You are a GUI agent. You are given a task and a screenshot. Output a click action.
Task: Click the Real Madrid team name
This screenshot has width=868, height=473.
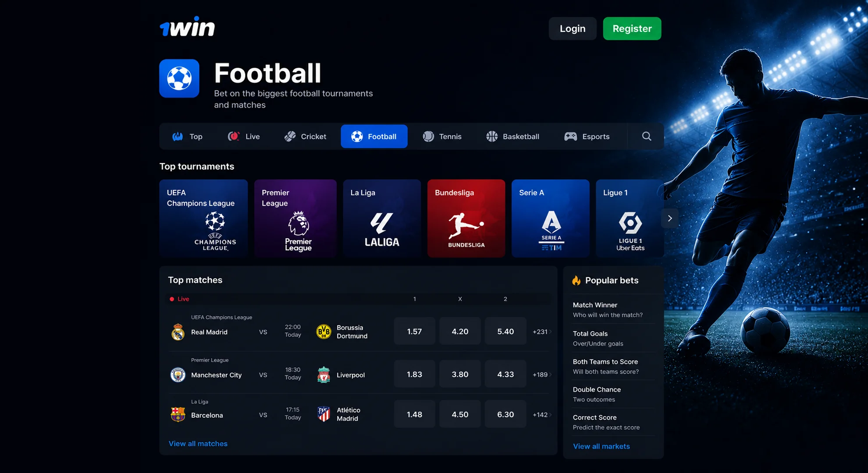[209, 332]
